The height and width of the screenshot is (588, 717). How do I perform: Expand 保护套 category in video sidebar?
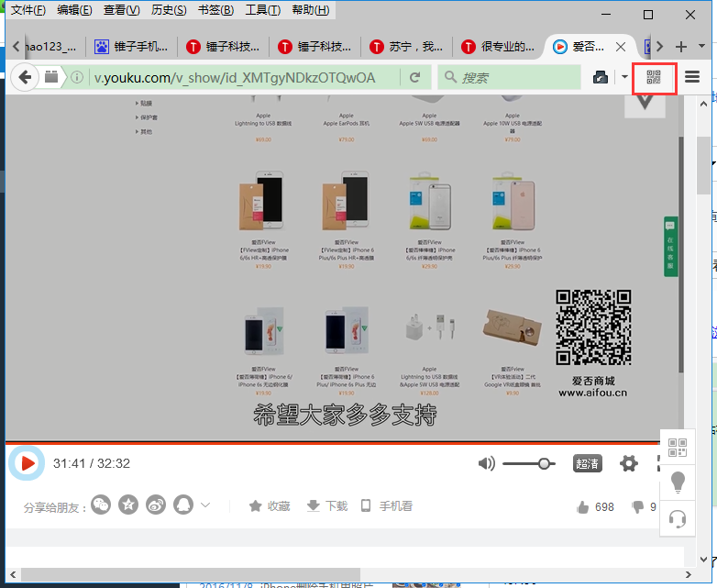tap(147, 117)
